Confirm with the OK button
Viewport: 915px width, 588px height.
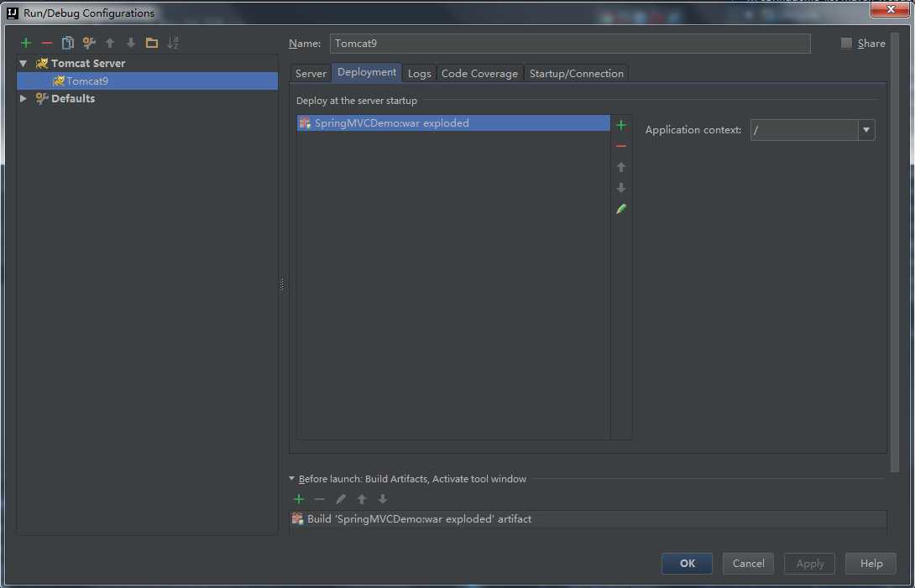(687, 564)
